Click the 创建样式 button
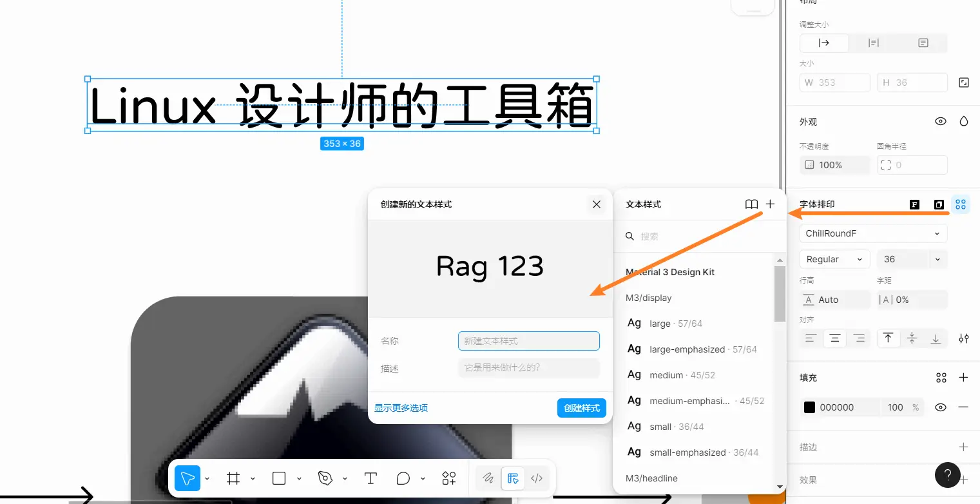Screen dimensions: 980x504 pyautogui.click(x=581, y=408)
